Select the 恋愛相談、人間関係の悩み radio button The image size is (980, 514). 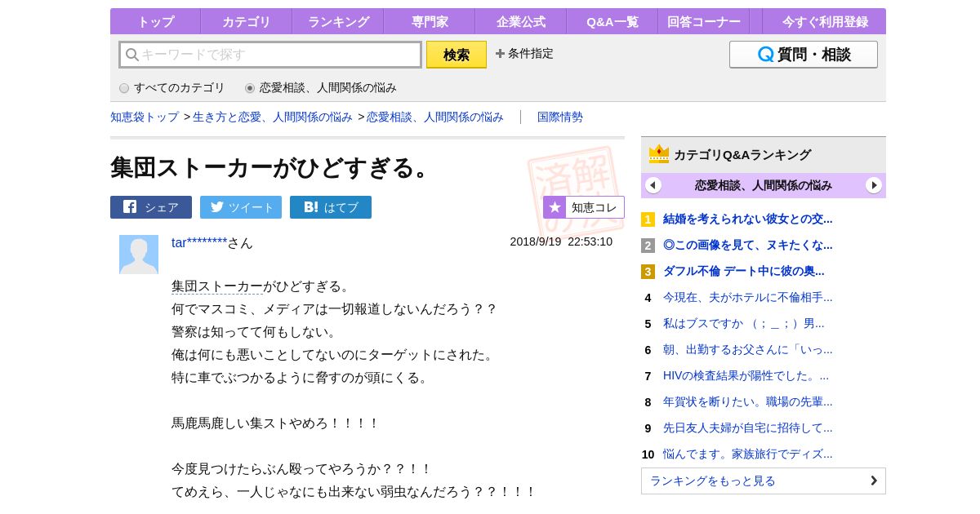point(250,88)
